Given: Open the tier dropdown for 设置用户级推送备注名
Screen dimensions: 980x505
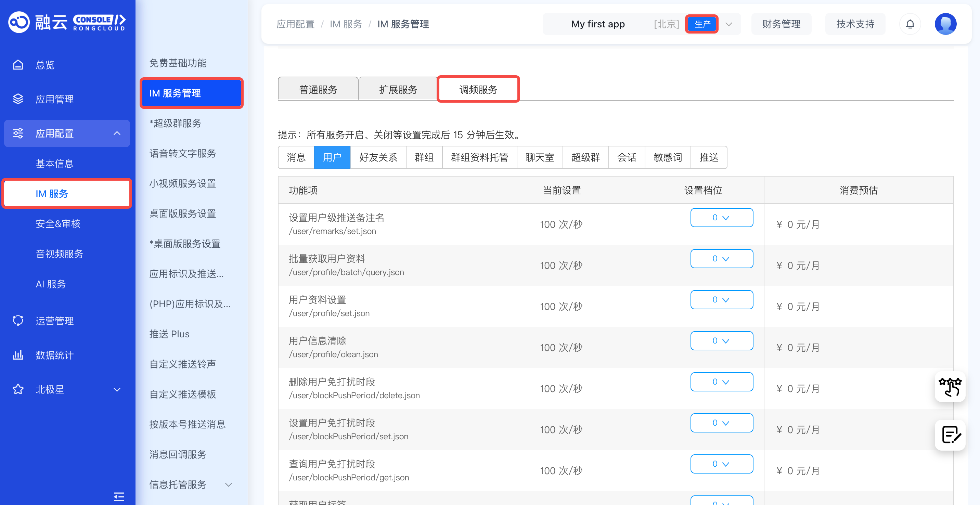Looking at the screenshot, I should (x=721, y=218).
